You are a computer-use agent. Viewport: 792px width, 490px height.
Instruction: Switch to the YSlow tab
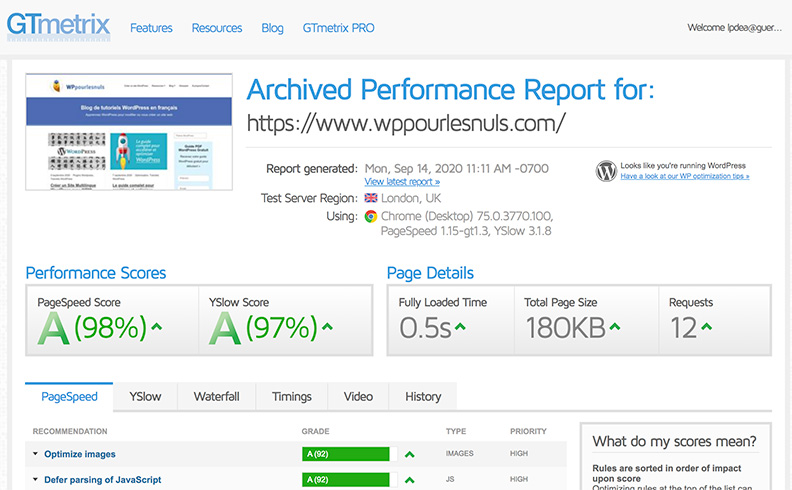[x=145, y=397]
